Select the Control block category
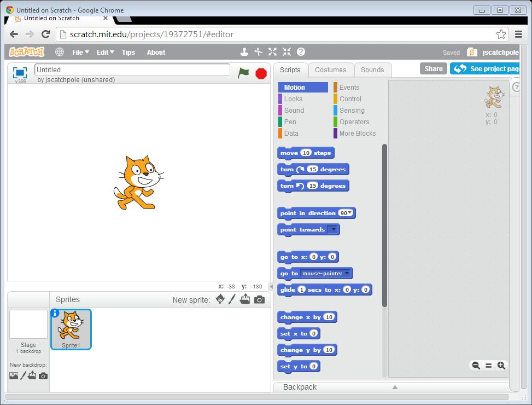The image size is (532, 405). 350,99
